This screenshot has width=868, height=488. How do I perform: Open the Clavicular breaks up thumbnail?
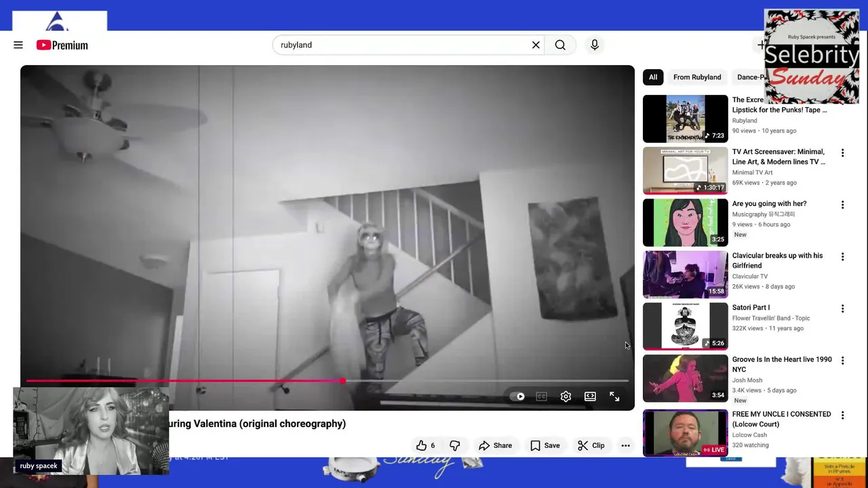[685, 274]
